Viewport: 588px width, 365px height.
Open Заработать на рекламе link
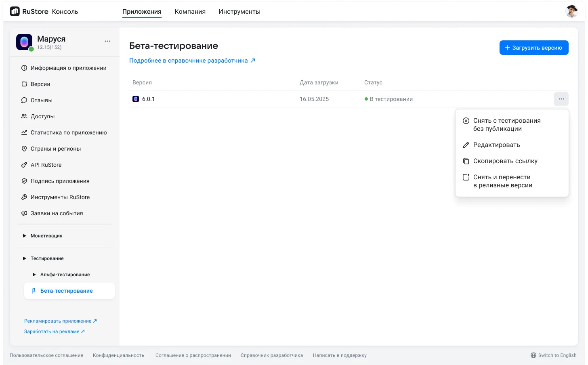(55, 331)
